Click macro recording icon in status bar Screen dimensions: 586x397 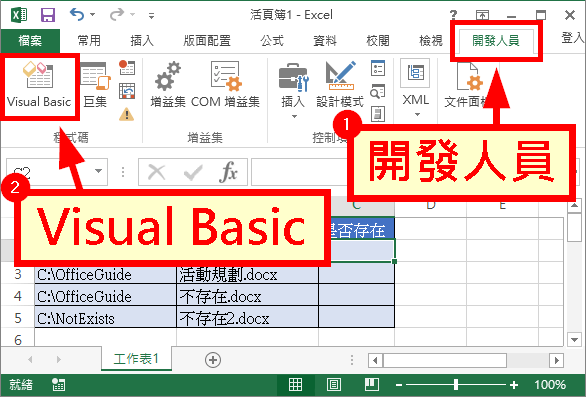coord(58,385)
